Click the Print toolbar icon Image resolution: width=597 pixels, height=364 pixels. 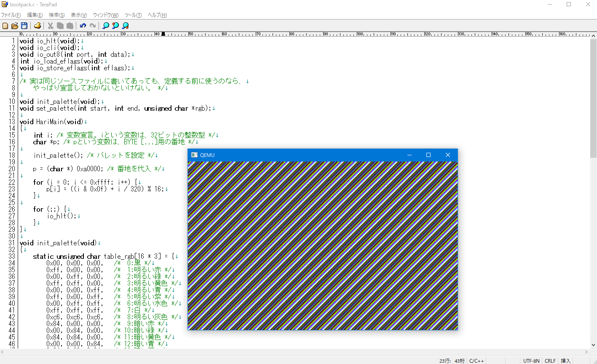tap(37, 26)
